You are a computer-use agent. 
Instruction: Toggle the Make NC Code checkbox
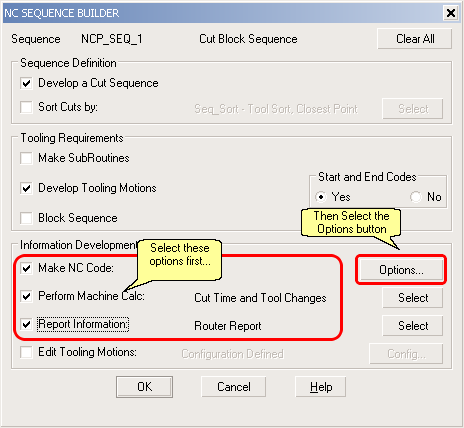tap(26, 268)
